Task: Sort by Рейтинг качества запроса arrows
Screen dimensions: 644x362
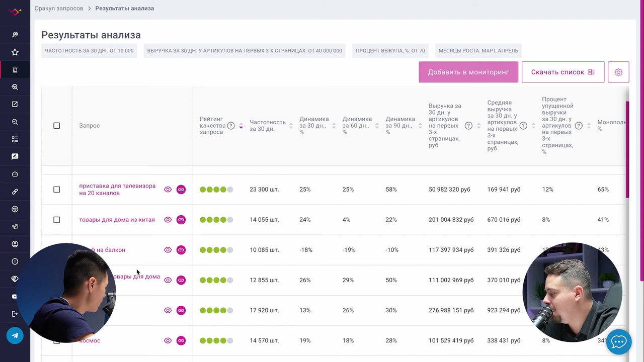Action: 241,126
